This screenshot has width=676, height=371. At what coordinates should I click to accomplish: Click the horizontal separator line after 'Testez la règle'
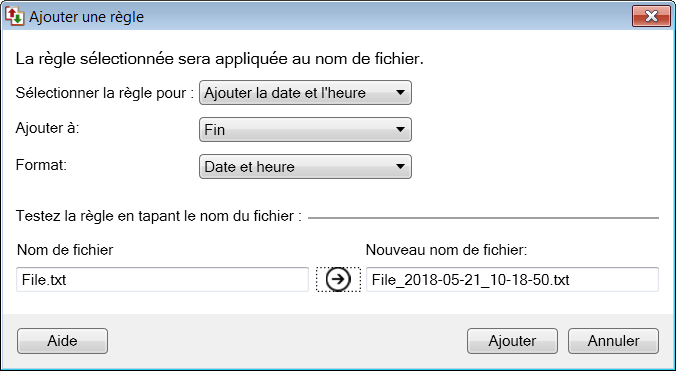(483, 218)
